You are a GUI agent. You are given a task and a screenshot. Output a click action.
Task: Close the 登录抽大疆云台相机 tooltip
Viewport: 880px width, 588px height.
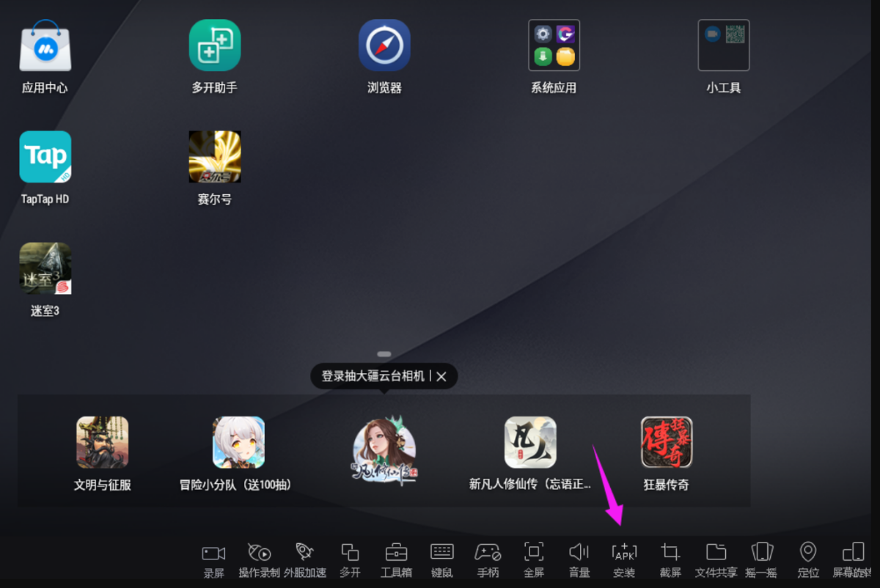(441, 376)
